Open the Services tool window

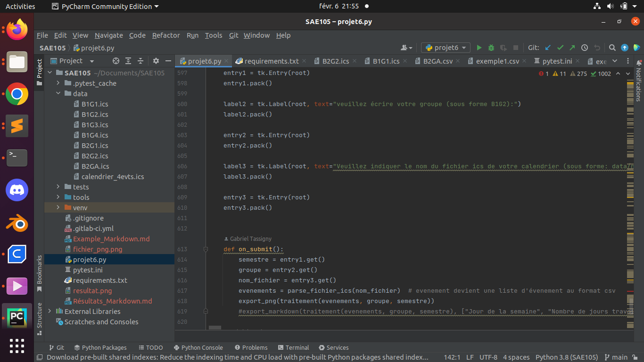point(334,347)
